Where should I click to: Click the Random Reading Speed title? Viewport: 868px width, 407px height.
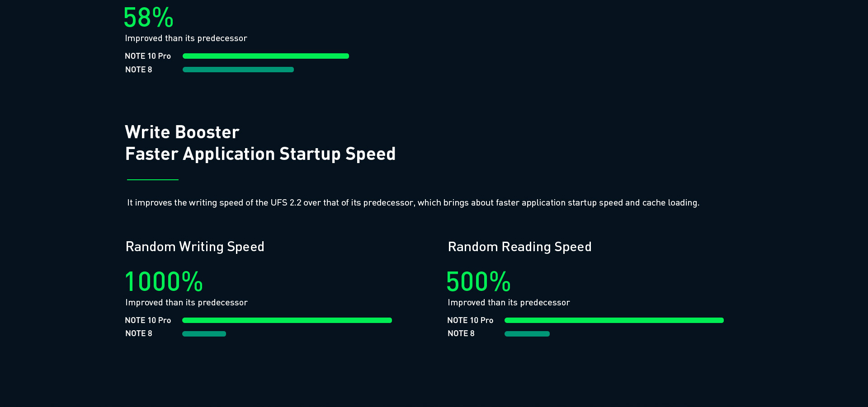pos(519,247)
